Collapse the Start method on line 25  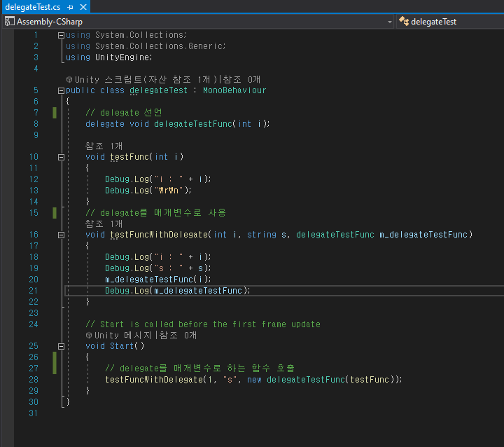pos(61,346)
